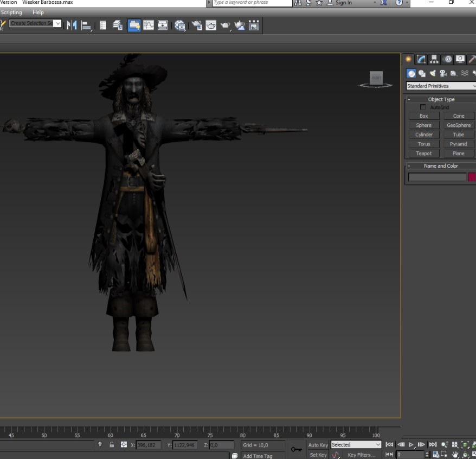Open the Material Editor icon
The width and height of the screenshot is (476, 459).
pyautogui.click(x=180, y=25)
